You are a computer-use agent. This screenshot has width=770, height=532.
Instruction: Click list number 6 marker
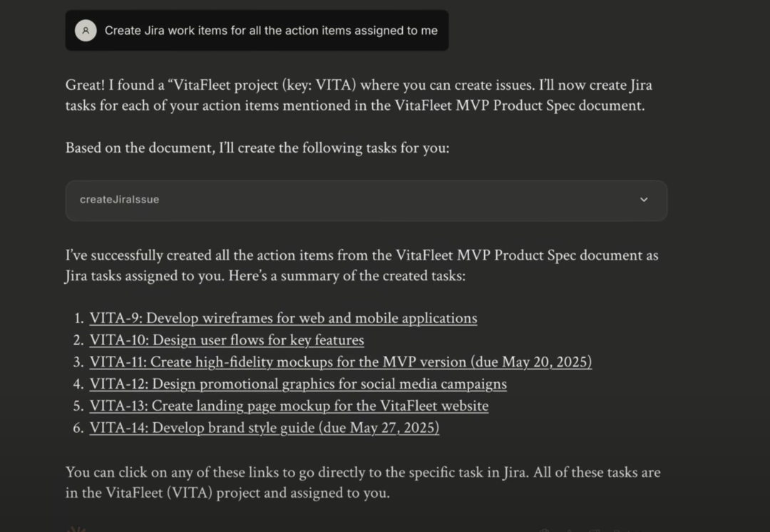click(x=78, y=429)
